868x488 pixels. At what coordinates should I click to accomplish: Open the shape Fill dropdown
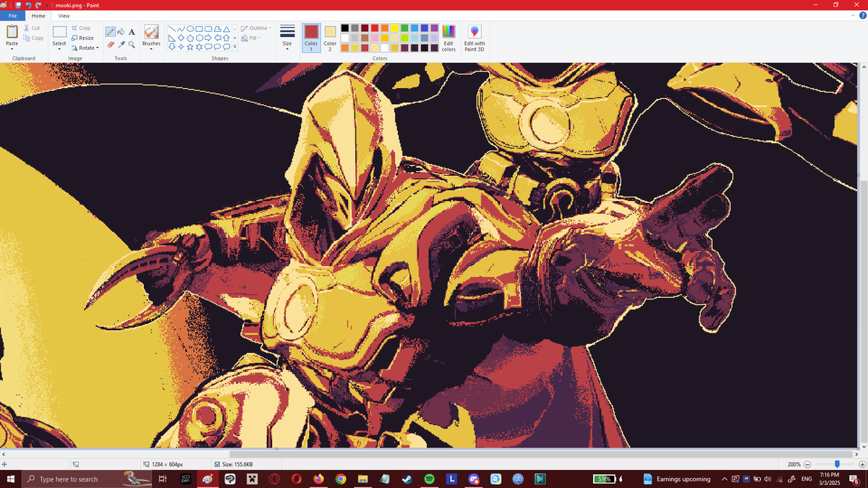click(250, 38)
